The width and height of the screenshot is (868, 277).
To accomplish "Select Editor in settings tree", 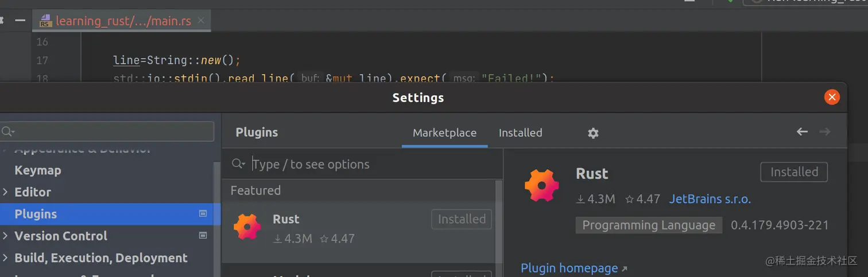I will [x=33, y=192].
